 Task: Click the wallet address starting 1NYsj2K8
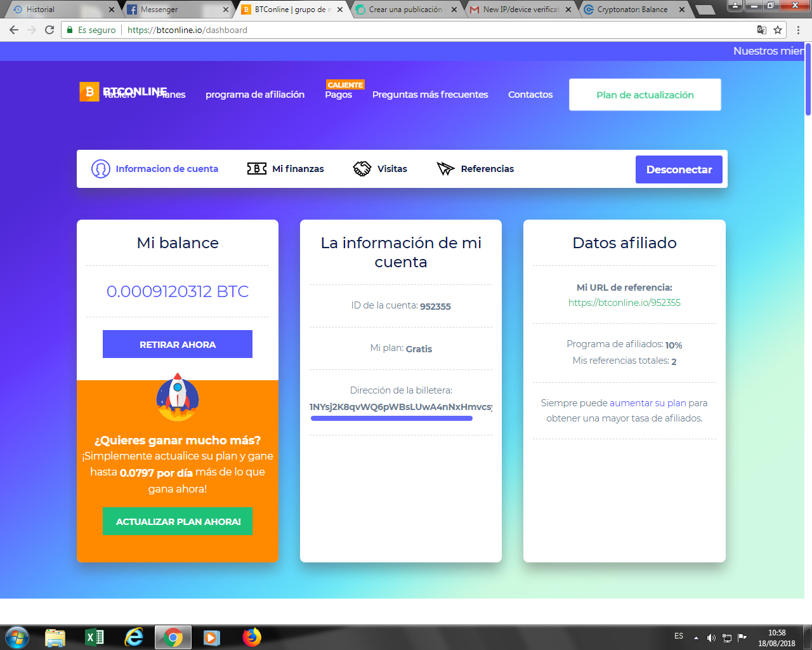click(x=401, y=407)
